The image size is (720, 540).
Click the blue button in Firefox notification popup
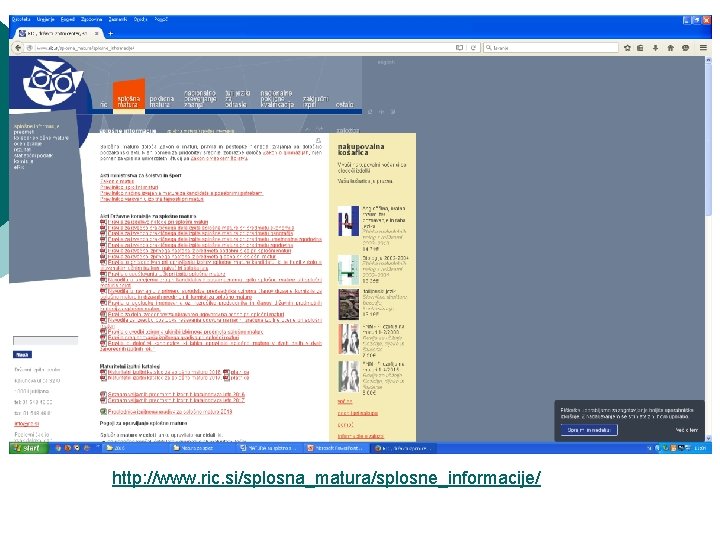[589, 430]
